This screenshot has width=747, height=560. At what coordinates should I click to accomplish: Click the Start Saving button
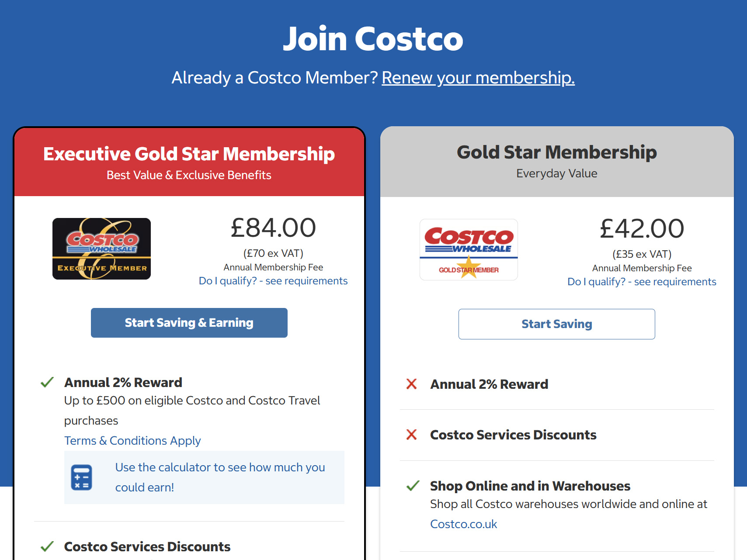point(556,324)
